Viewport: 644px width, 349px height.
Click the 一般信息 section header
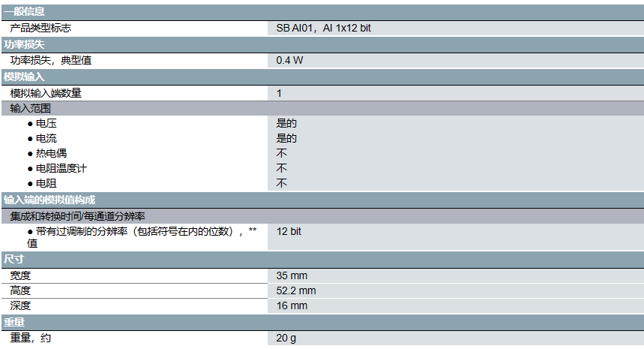[24, 11]
